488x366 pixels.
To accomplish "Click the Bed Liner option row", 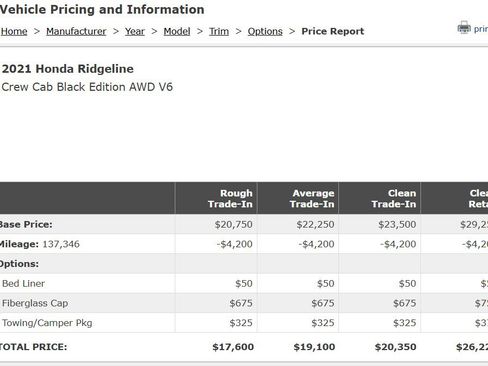I will click(x=244, y=284).
